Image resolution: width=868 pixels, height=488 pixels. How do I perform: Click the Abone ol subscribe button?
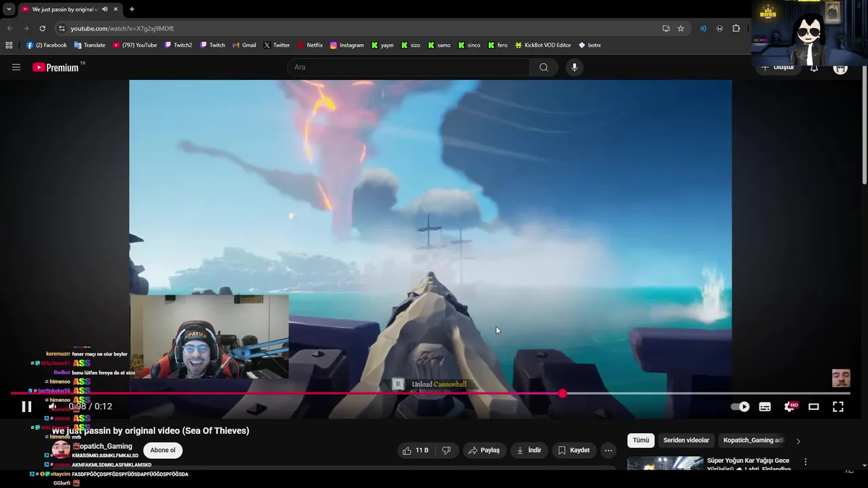coord(163,450)
